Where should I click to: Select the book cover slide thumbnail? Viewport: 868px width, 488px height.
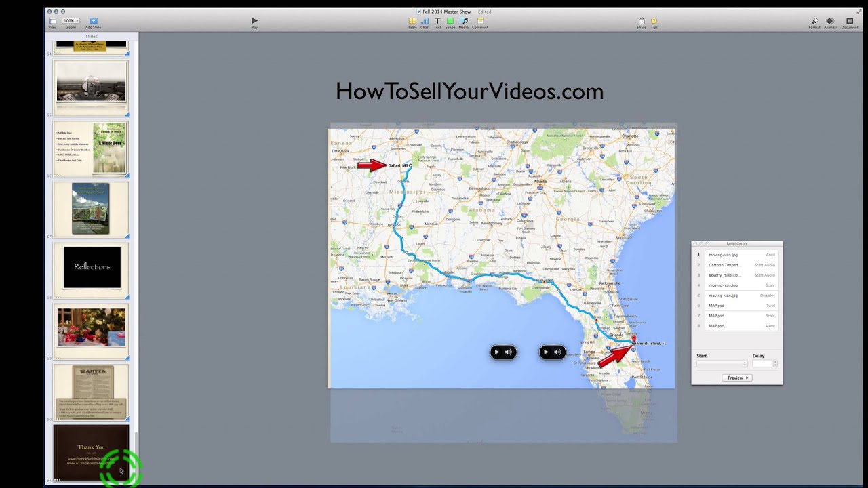pyautogui.click(x=91, y=209)
